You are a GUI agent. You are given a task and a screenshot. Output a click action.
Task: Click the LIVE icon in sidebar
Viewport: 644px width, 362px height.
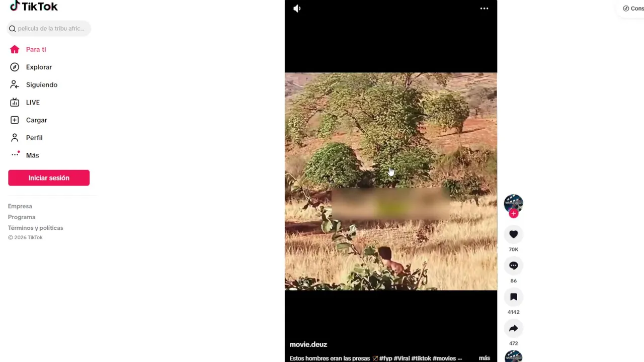click(x=15, y=103)
